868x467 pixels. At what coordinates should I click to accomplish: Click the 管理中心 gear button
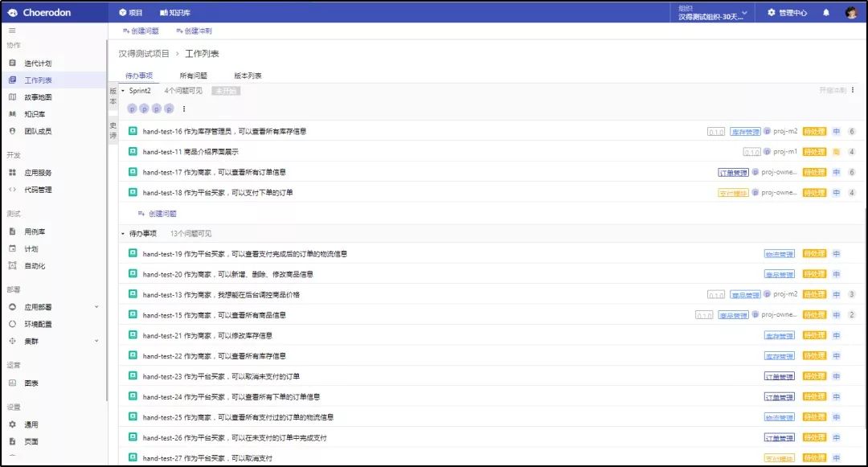[786, 13]
